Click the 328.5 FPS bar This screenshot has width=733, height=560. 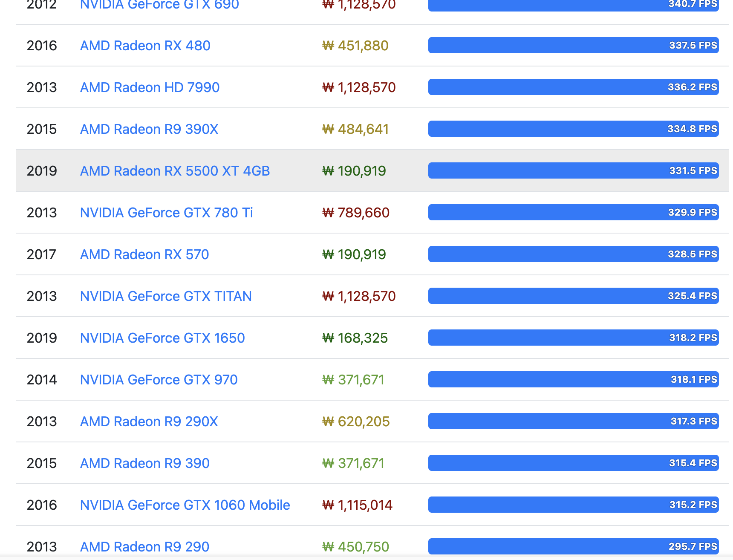point(574,254)
